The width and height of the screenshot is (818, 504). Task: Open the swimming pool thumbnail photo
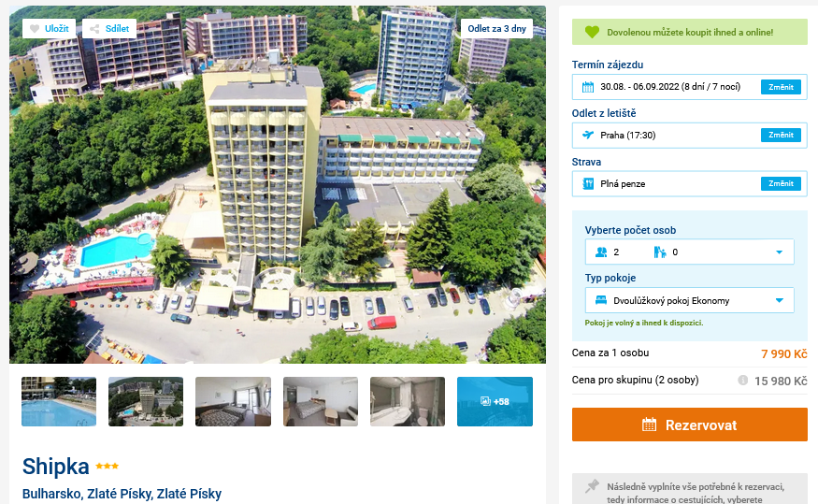coord(59,402)
